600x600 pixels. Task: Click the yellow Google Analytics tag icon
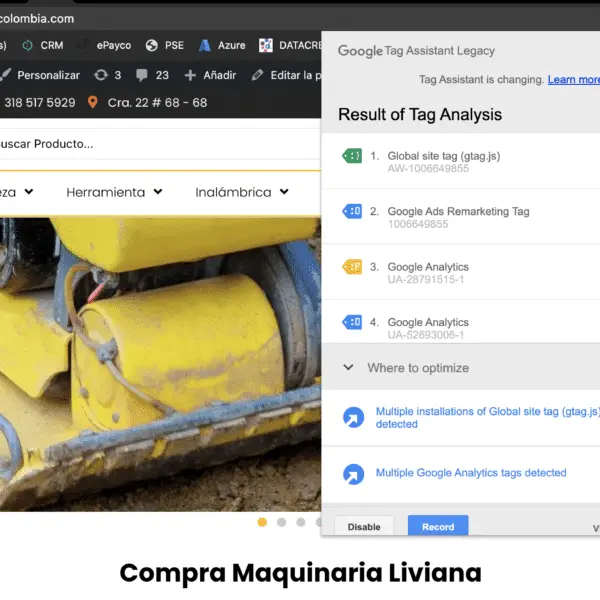pos(352,267)
